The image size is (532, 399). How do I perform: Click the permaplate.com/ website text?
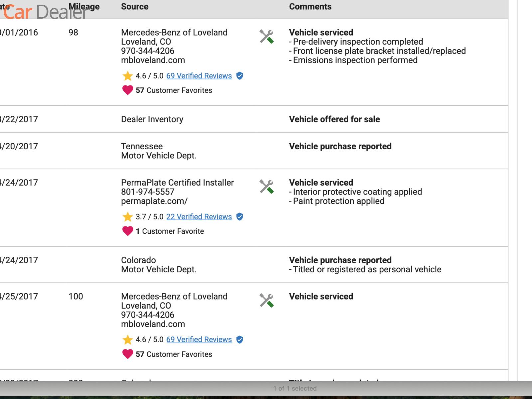[x=154, y=201]
